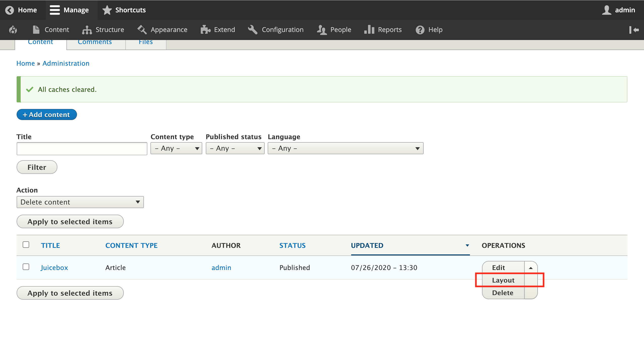
Task: Open the Reports admin section
Action: point(389,30)
